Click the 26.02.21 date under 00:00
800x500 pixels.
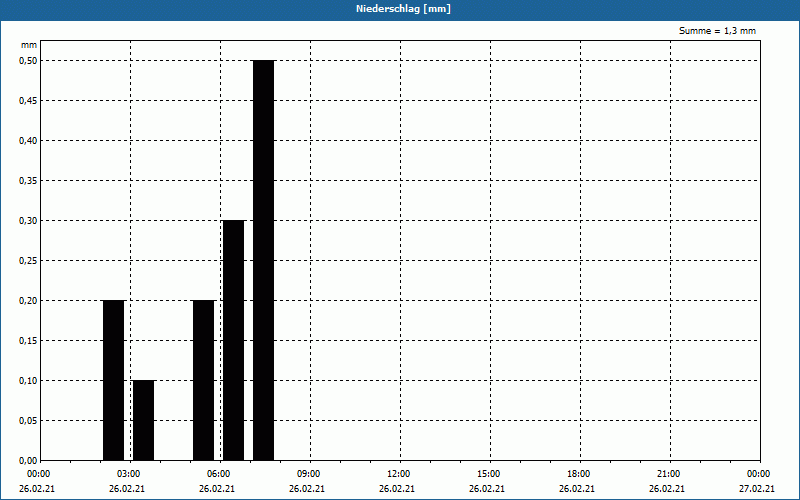37,489
